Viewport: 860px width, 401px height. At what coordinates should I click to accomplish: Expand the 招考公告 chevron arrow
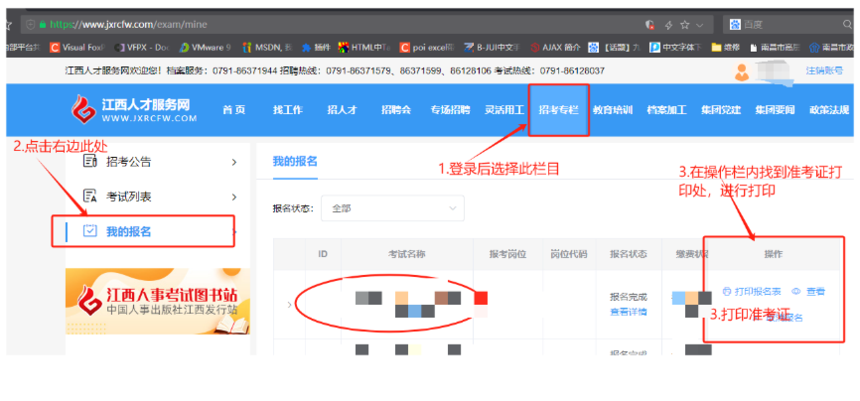tap(234, 162)
